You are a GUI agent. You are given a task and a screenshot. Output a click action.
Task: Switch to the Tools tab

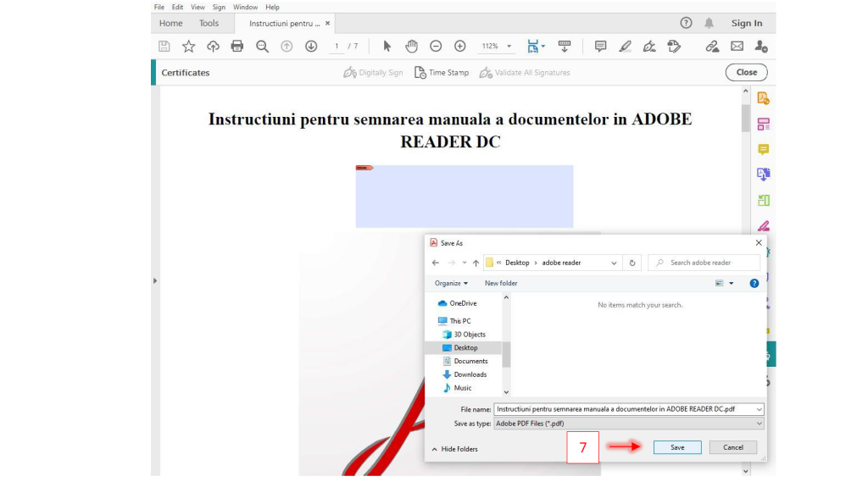(x=209, y=24)
